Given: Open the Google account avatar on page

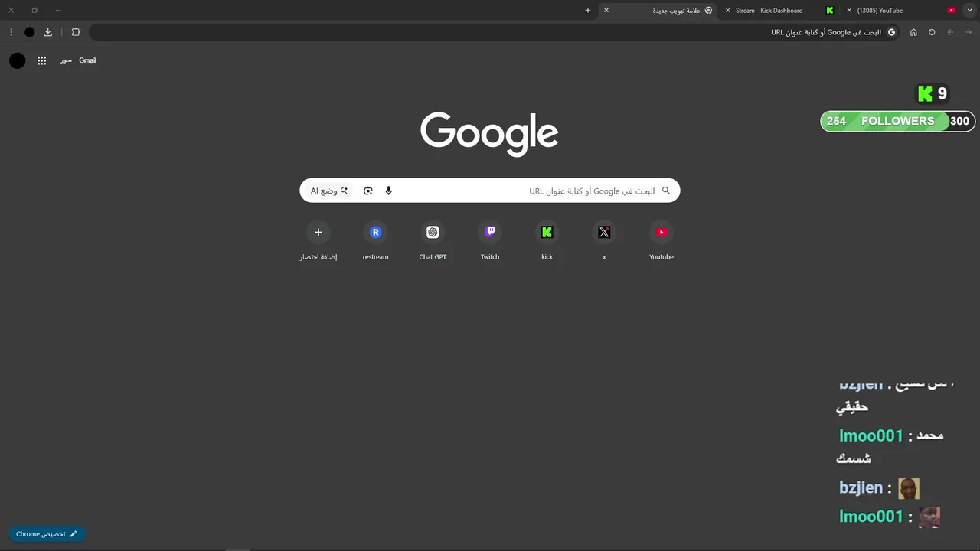Looking at the screenshot, I should point(18,60).
